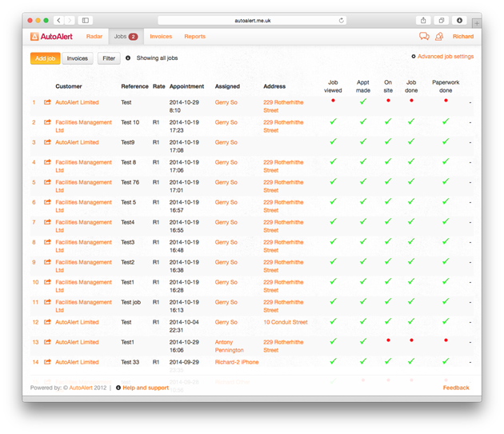Image resolution: width=504 pixels, height=434 pixels.
Task: Click the Job viewed checkmark in row 13
Action: 333,341
